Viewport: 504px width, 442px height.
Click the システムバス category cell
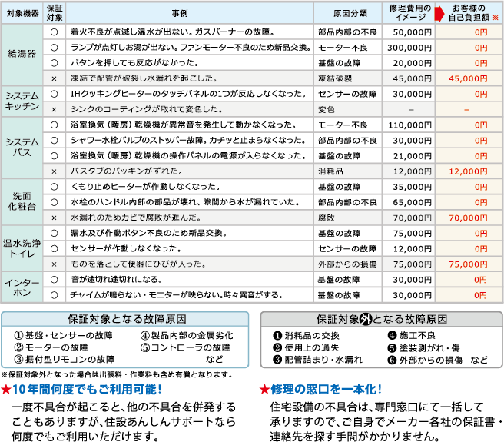tap(22, 148)
